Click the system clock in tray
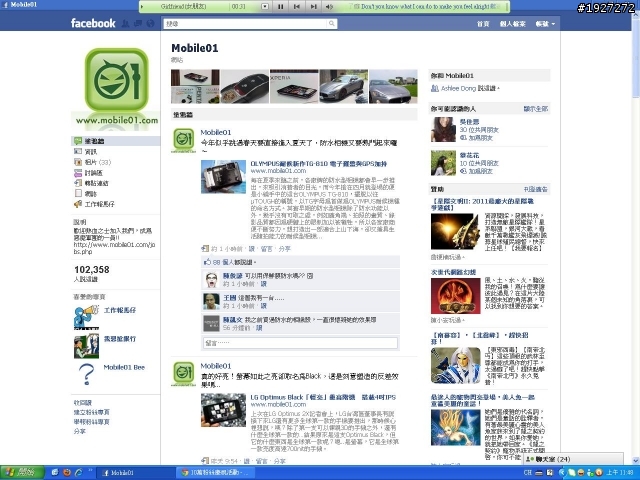This screenshot has height=480, width=640. (x=620, y=473)
